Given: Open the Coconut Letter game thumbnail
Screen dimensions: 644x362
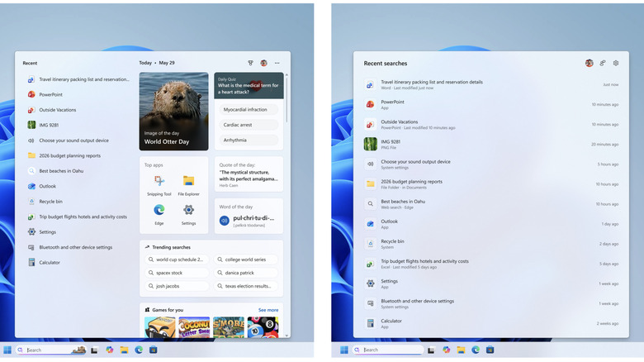Looking at the screenshot, I should click(194, 327).
